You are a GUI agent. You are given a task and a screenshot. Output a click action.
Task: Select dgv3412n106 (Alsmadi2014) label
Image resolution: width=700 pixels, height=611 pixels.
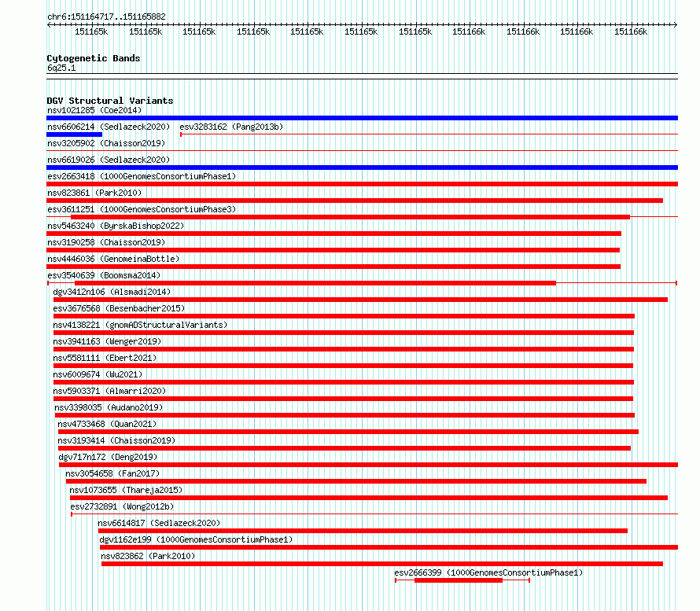coord(112,292)
